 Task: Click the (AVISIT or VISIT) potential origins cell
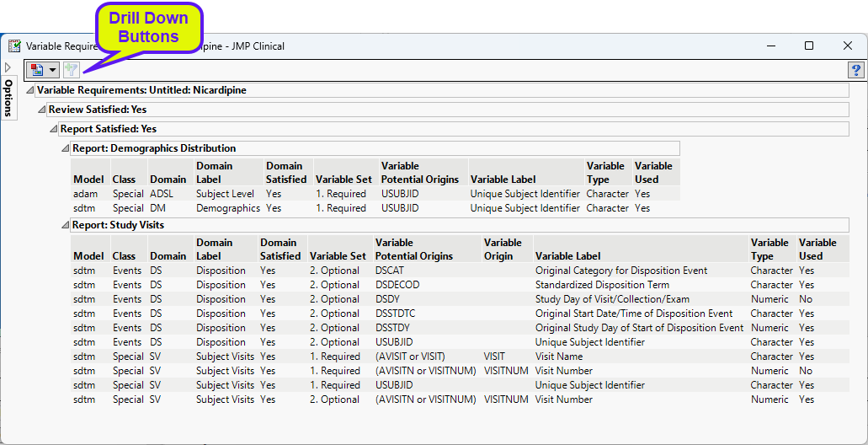410,357
